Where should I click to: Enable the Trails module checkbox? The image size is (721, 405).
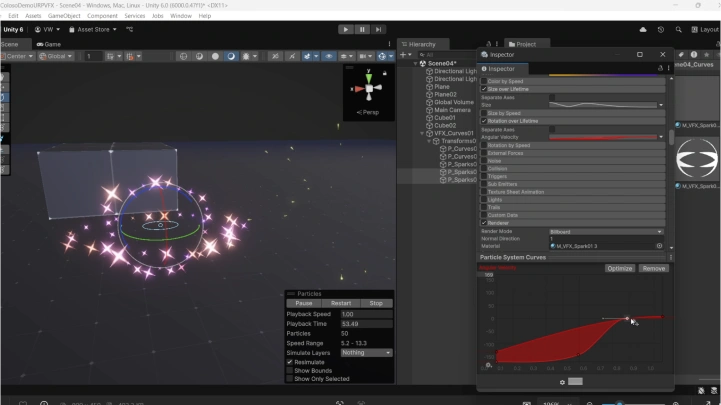pos(484,207)
